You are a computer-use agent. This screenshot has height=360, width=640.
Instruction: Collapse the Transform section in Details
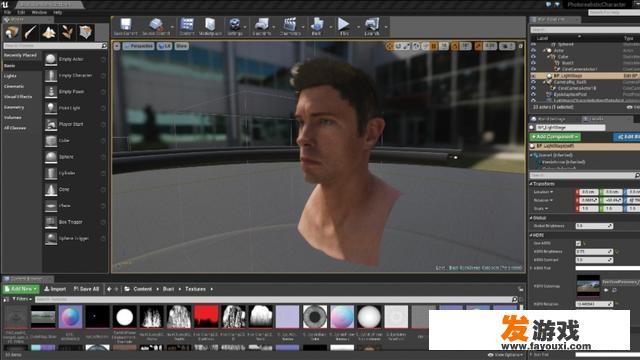pos(531,184)
